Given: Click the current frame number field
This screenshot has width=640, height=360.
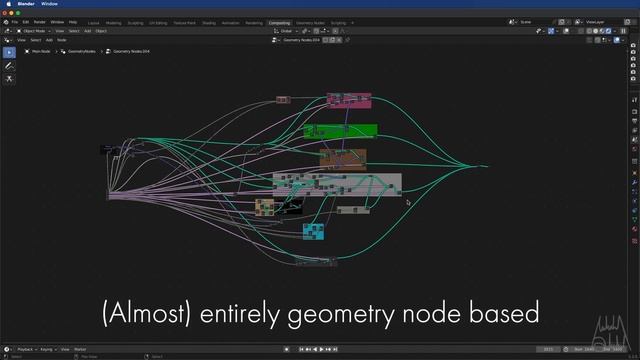Looking at the screenshot, I should (548, 349).
